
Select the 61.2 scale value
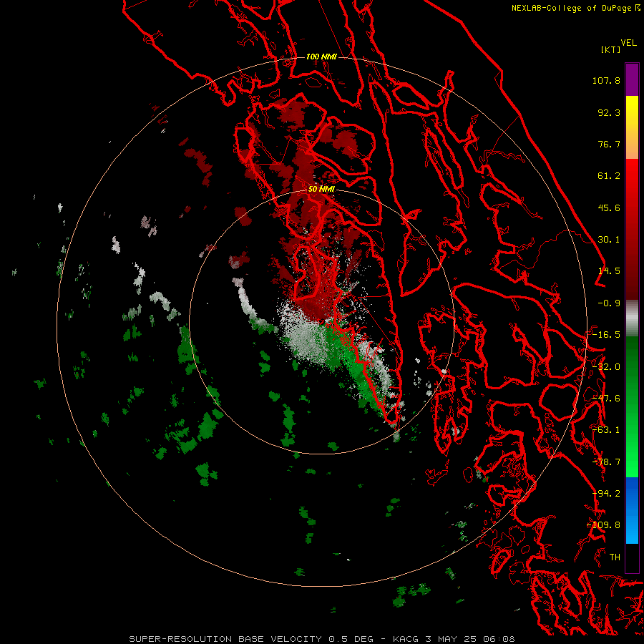[x=609, y=176]
